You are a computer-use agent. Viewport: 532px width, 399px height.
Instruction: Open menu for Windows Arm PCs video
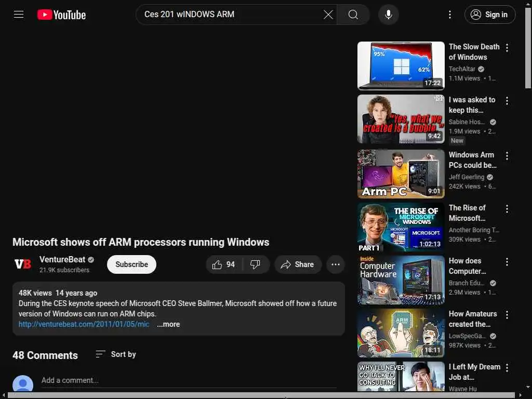coord(507,156)
